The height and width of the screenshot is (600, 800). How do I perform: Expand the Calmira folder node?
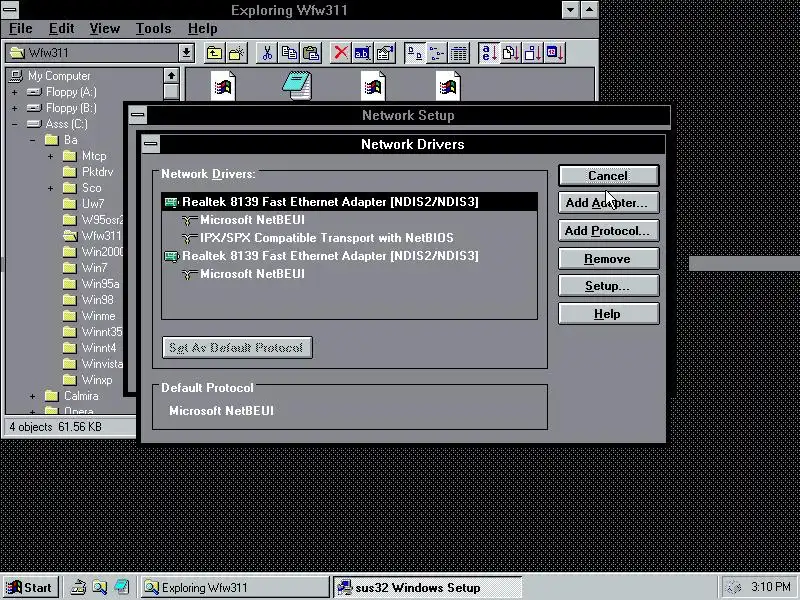point(33,396)
